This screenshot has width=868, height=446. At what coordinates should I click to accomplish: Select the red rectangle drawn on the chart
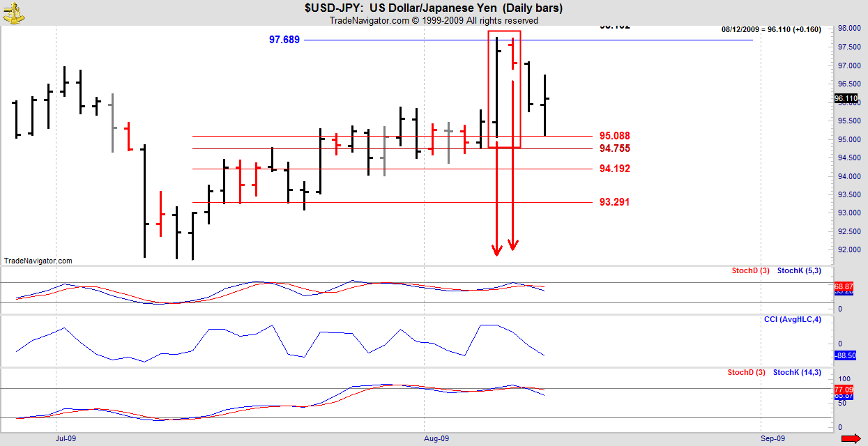[504, 31]
